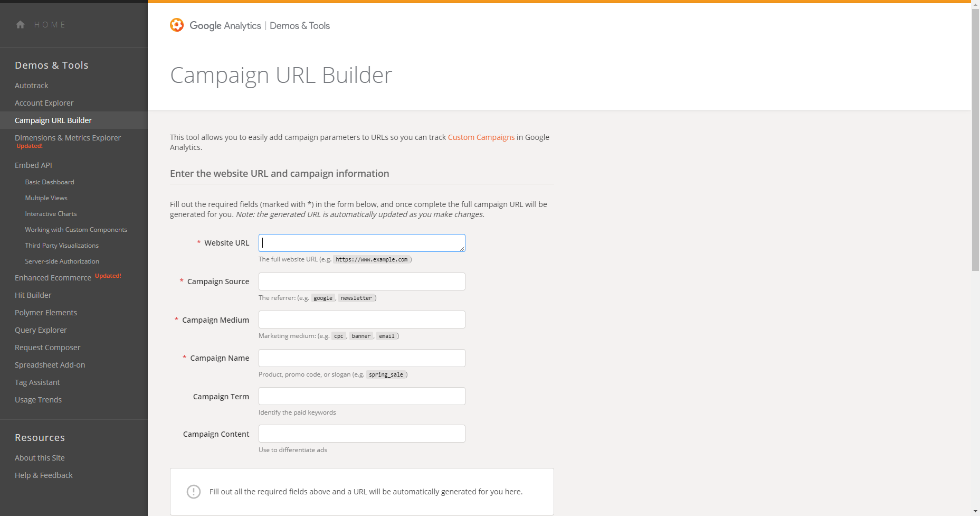This screenshot has width=980, height=516.
Task: Click the Google Analytics logo icon
Action: coord(177,25)
